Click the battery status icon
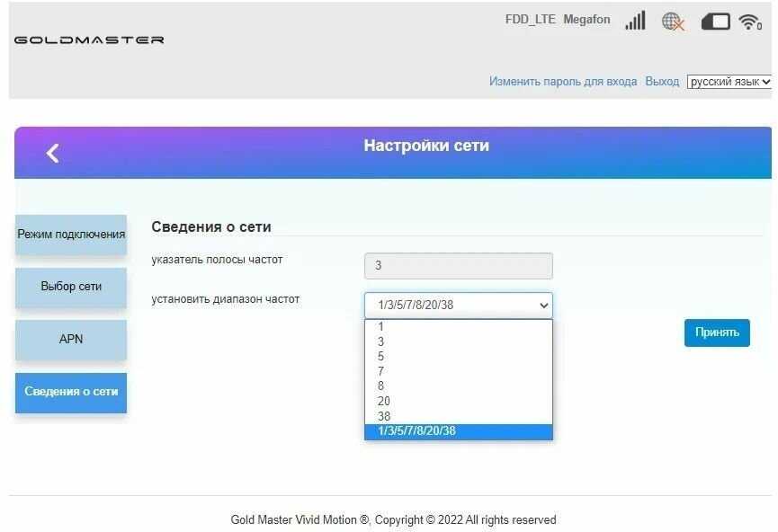Screen dimensions: 778x532 point(715,22)
